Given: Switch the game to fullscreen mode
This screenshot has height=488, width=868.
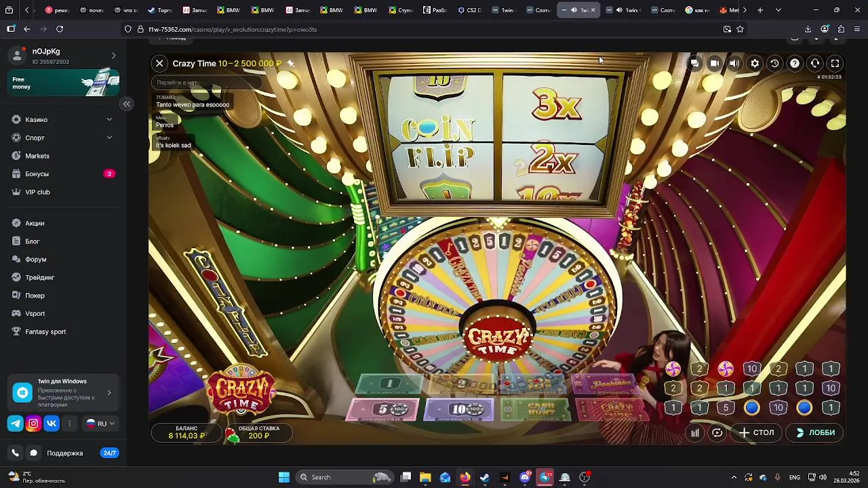Looking at the screenshot, I should [835, 63].
